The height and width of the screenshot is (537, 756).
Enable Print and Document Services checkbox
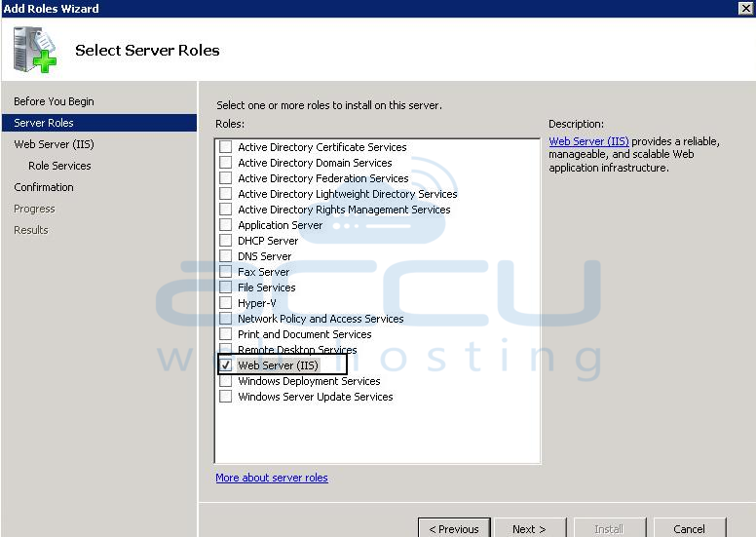[225, 334]
